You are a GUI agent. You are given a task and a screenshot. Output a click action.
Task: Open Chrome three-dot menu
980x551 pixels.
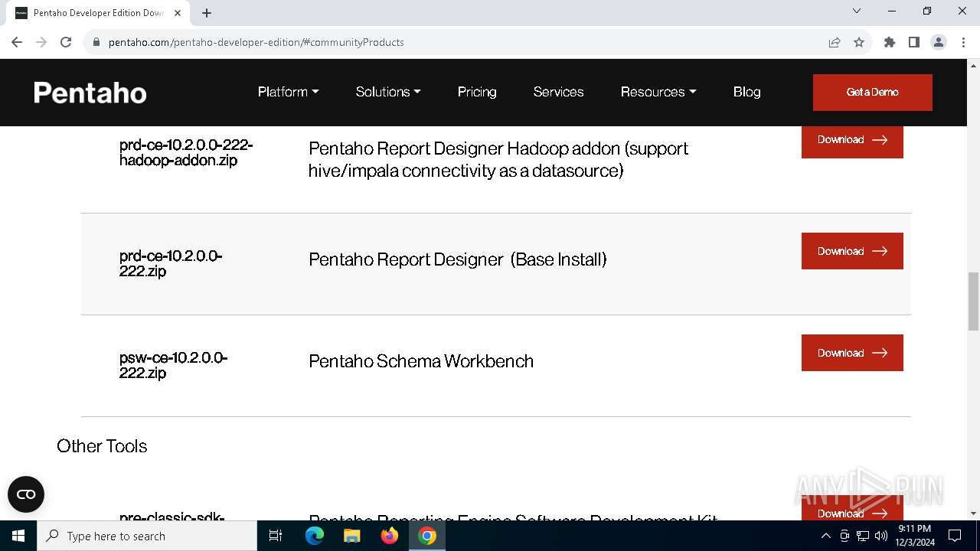[x=963, y=42]
